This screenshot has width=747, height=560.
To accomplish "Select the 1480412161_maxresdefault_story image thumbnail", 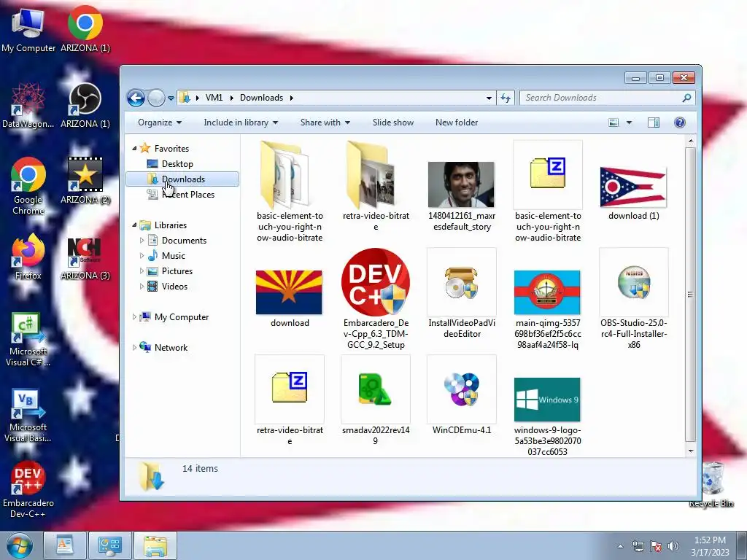I will click(462, 195).
